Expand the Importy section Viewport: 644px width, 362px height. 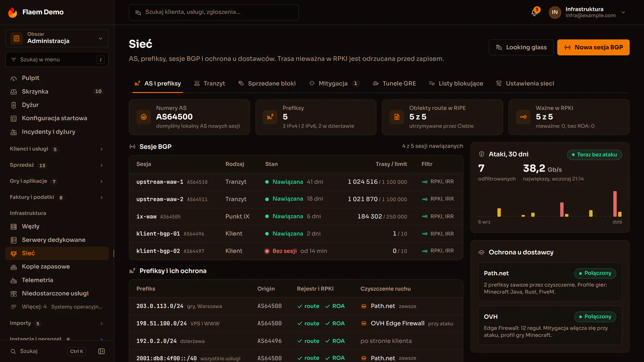pos(57,323)
